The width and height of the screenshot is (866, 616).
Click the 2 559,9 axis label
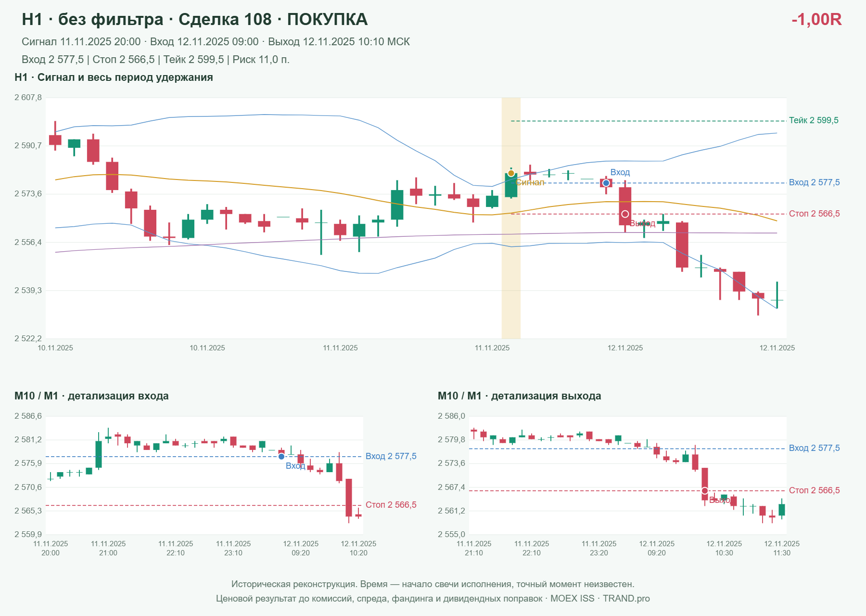(x=28, y=535)
